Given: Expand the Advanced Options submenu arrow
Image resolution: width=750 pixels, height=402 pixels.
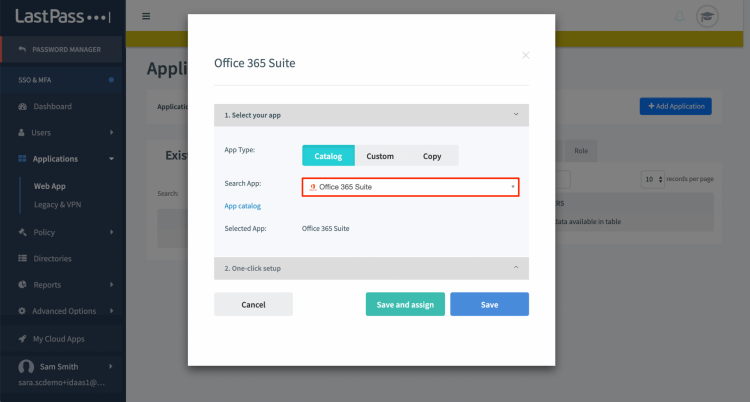Looking at the screenshot, I should pos(111,311).
